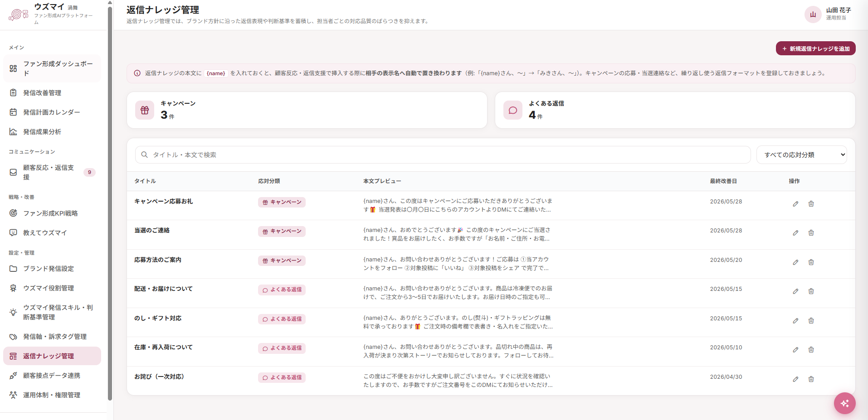
Task: Click date 2026/05/20 in 応募方法 row
Action: click(x=726, y=260)
